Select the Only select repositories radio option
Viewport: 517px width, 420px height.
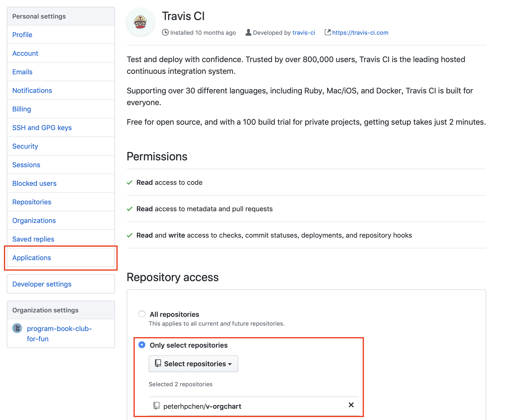tap(142, 345)
